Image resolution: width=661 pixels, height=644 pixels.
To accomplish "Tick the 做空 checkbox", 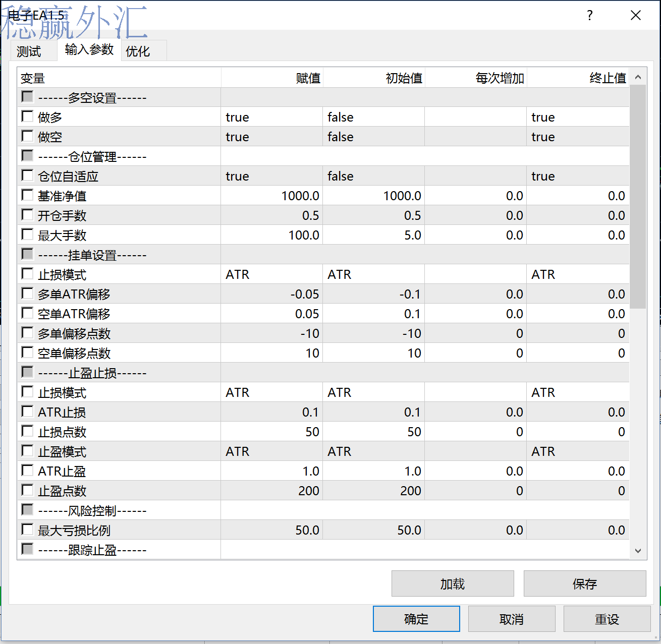I will [27, 136].
